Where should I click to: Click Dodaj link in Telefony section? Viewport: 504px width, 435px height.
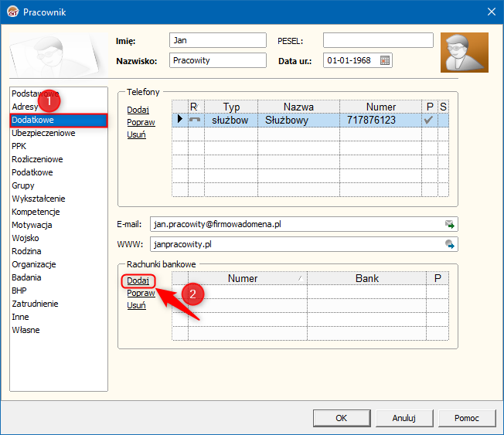[138, 110]
